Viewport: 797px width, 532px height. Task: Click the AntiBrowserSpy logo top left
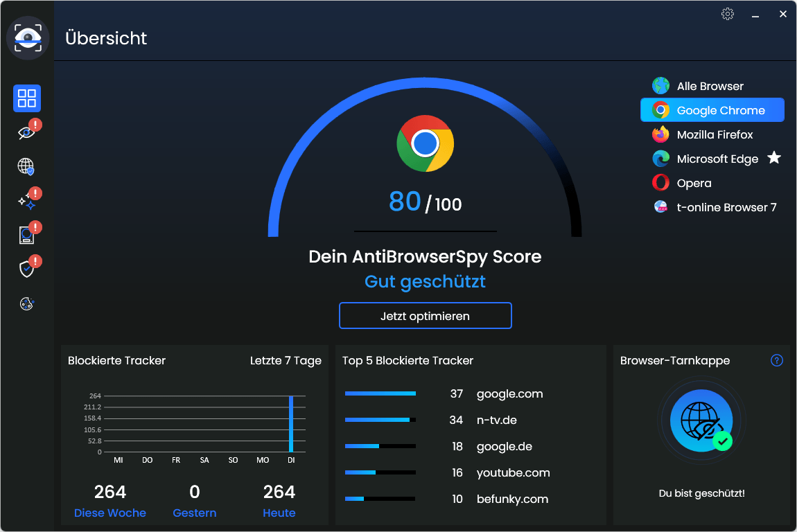[x=28, y=38]
